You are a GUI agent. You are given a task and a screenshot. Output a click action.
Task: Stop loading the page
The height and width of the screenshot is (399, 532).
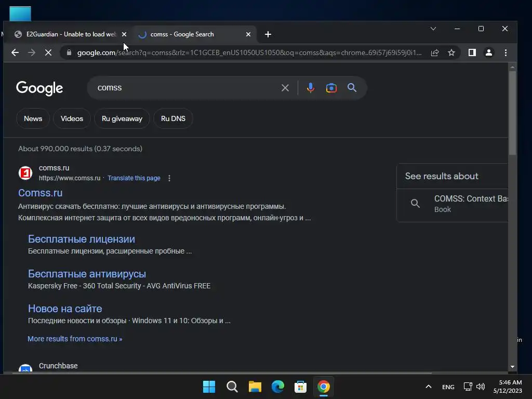[x=48, y=52]
